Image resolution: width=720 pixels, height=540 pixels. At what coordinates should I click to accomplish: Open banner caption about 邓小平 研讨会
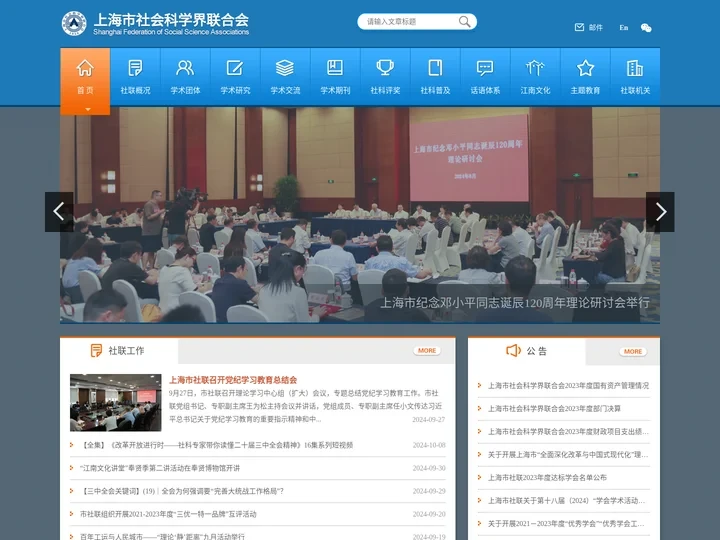(x=515, y=303)
